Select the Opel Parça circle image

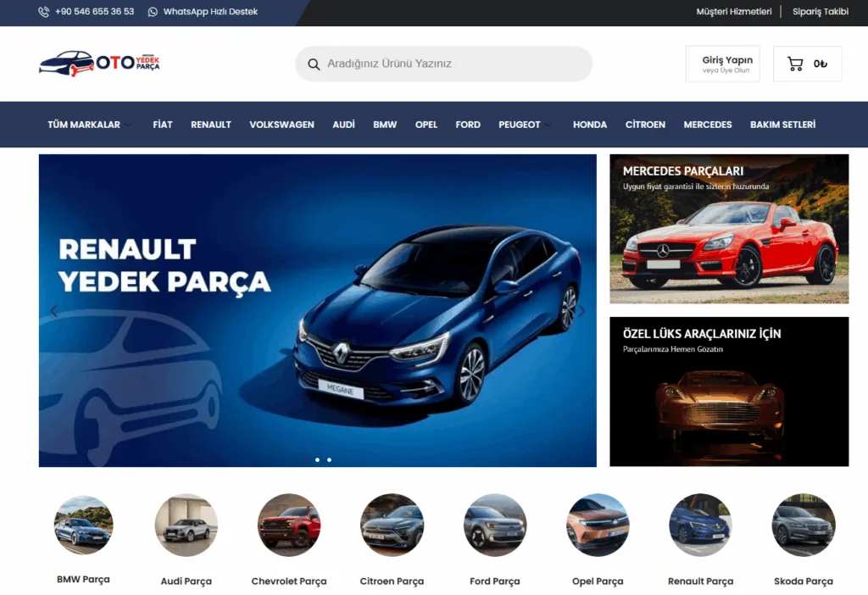(x=598, y=525)
